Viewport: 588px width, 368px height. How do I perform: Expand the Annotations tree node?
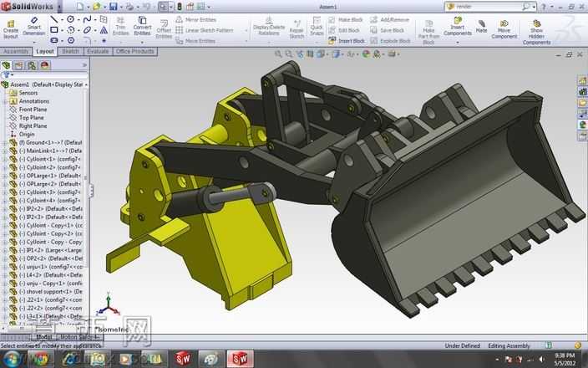5,101
